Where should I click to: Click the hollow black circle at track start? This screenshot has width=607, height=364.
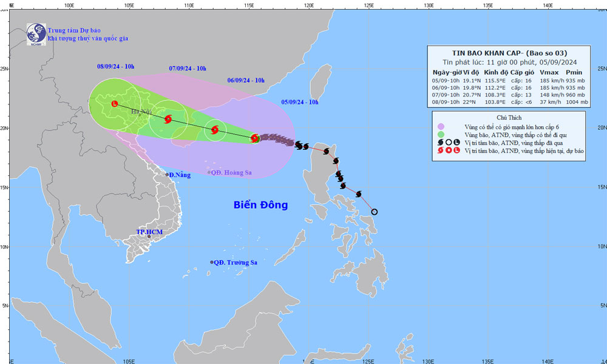click(375, 212)
